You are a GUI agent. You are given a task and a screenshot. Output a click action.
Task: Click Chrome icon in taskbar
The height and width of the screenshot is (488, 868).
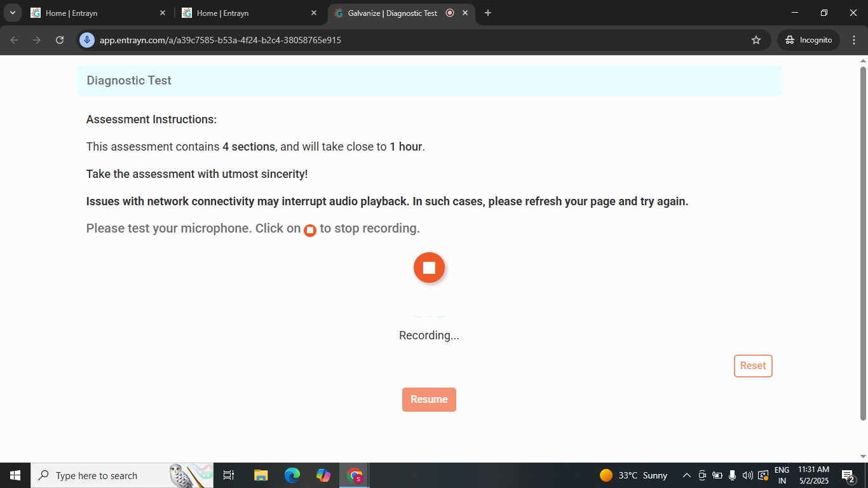click(355, 475)
